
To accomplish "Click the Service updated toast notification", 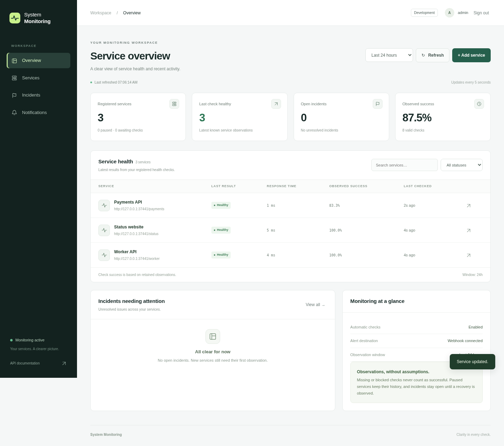I will tap(472, 362).
